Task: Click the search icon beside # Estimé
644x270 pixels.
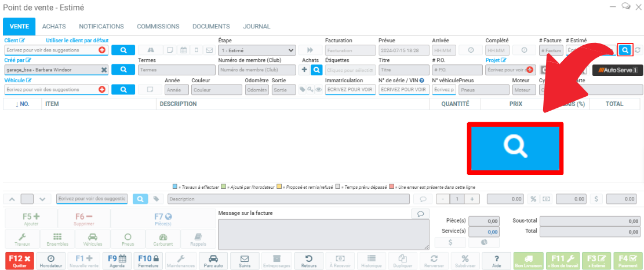Action: click(625, 50)
